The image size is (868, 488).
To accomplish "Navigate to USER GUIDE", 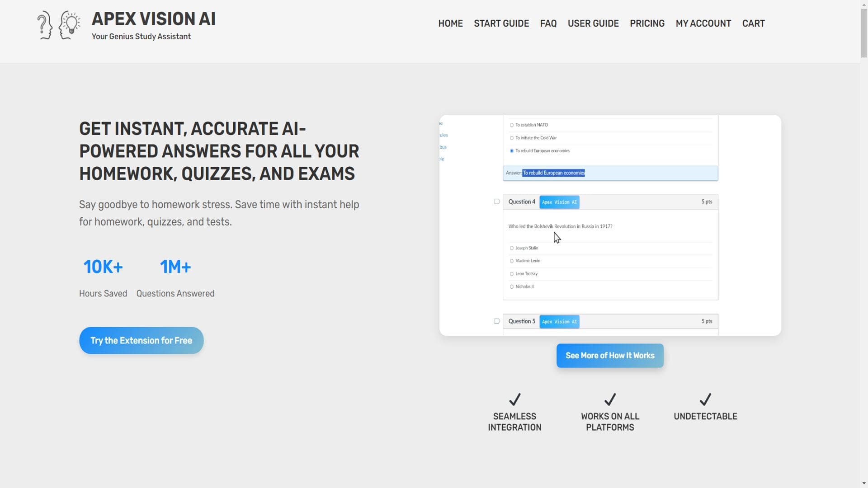I will 593,23.
